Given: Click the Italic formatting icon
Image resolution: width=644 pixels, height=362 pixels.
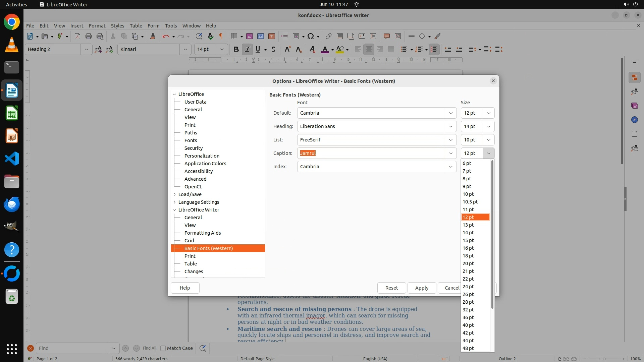Looking at the screenshot, I should (x=247, y=50).
